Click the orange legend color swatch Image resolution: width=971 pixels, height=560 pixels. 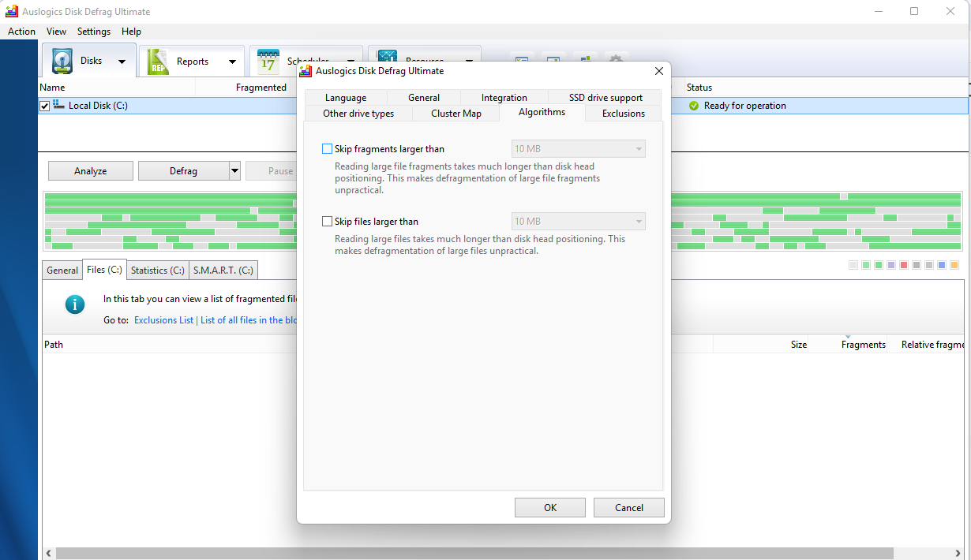(954, 265)
